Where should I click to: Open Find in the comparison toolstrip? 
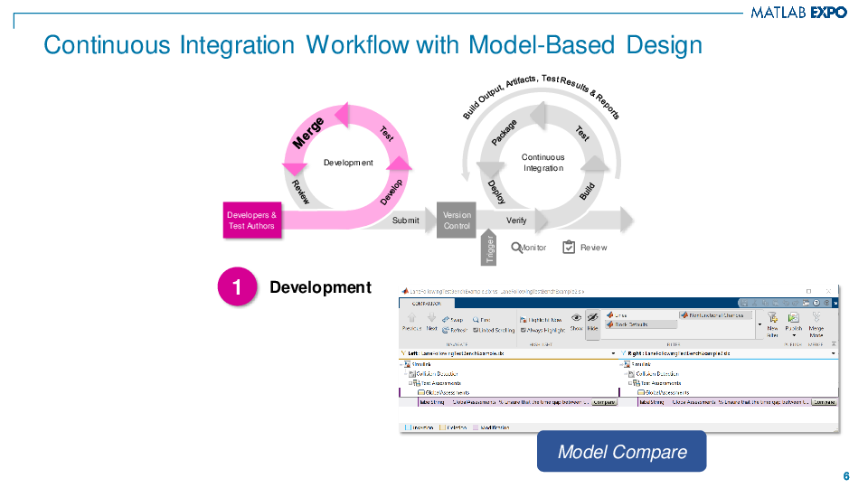coord(481,320)
